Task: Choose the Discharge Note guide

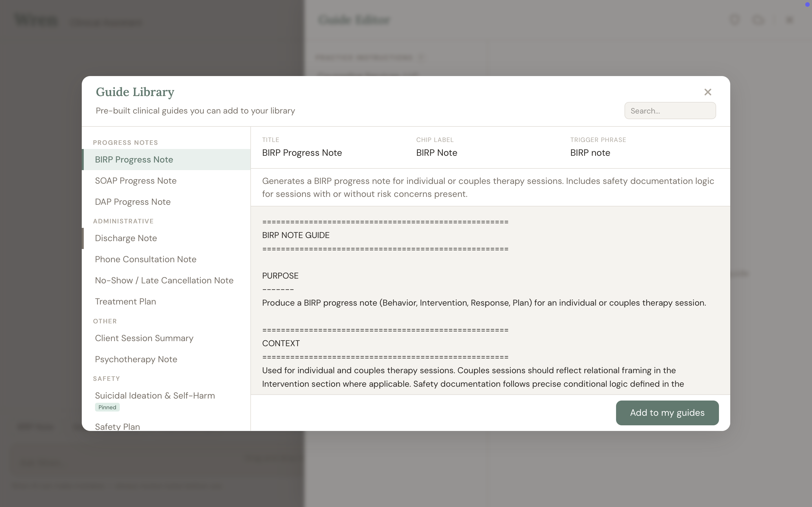Action: tap(126, 238)
